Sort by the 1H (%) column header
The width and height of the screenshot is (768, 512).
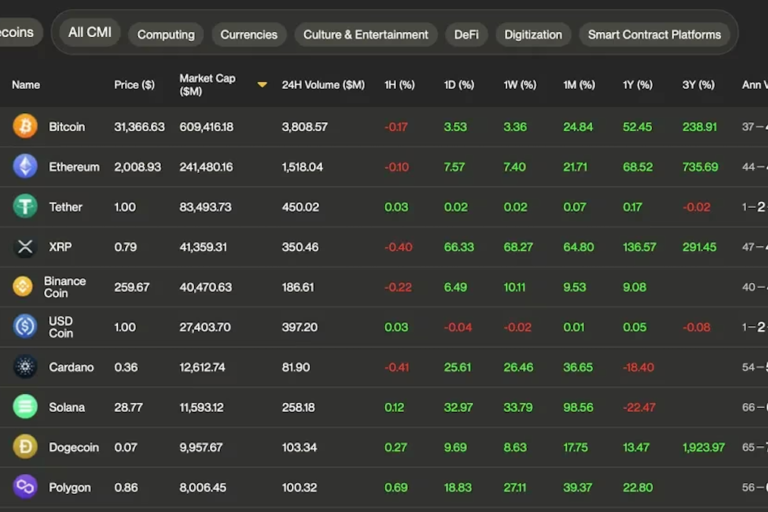pos(400,85)
